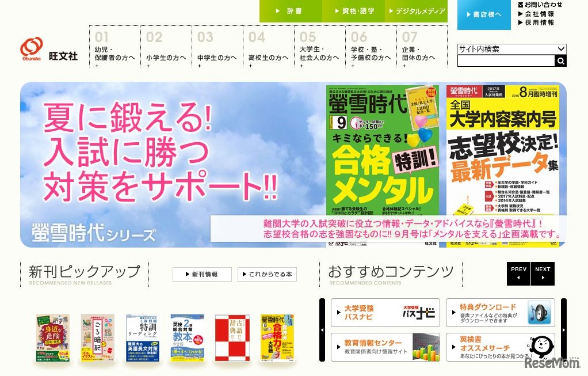Click the おすすめコンテンツ heading
The height and width of the screenshot is (376, 588).
coord(391,271)
